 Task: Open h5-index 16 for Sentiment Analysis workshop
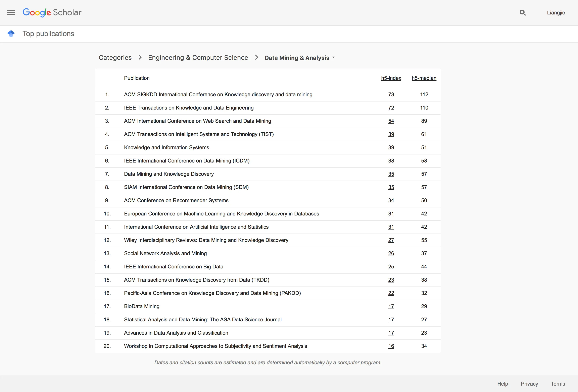tap(391, 346)
